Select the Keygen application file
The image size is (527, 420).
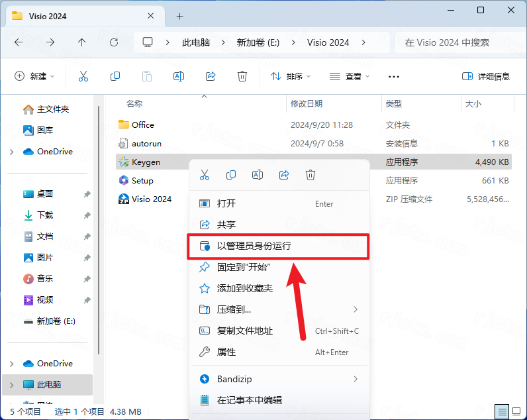314,162
